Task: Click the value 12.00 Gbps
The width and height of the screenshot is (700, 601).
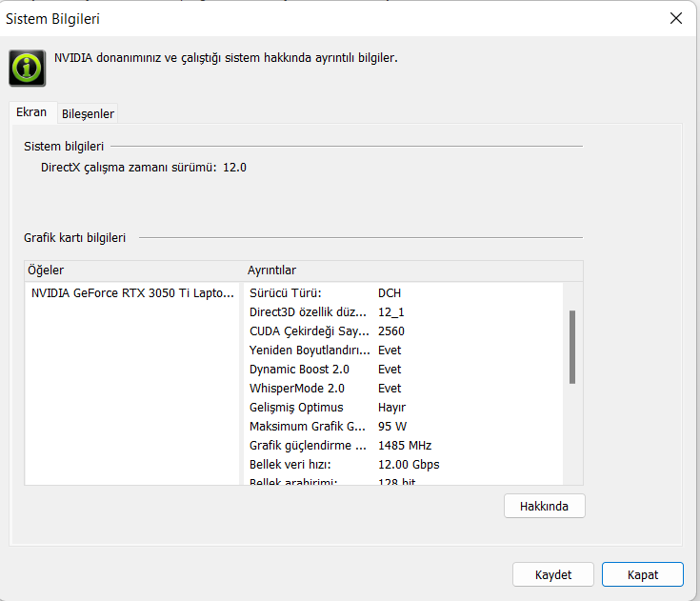Action: [409, 465]
